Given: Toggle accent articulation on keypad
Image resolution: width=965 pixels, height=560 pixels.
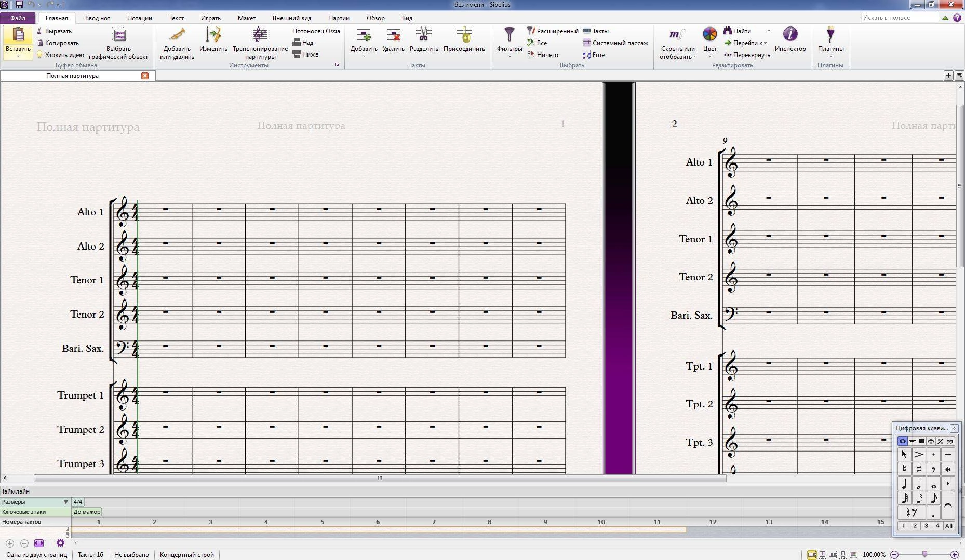Looking at the screenshot, I should pyautogui.click(x=918, y=455).
